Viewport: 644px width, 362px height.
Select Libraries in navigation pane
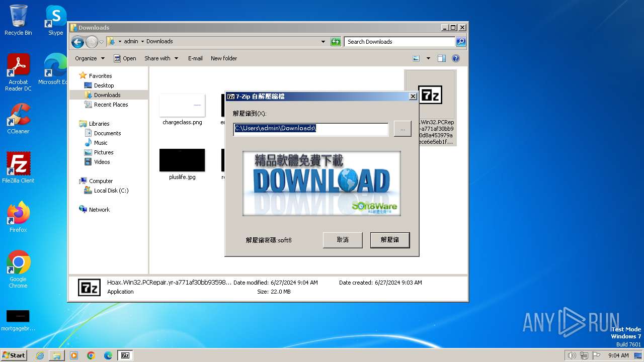click(x=99, y=124)
